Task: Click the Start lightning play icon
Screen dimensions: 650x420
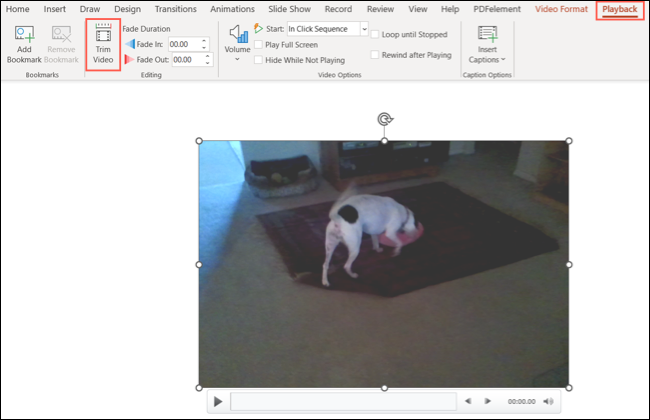Action: (259, 29)
